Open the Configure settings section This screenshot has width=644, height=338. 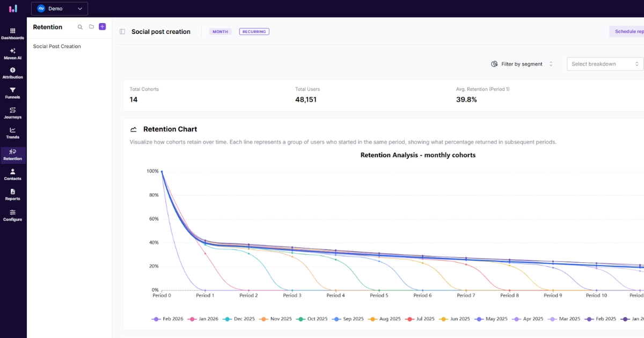[x=12, y=214]
